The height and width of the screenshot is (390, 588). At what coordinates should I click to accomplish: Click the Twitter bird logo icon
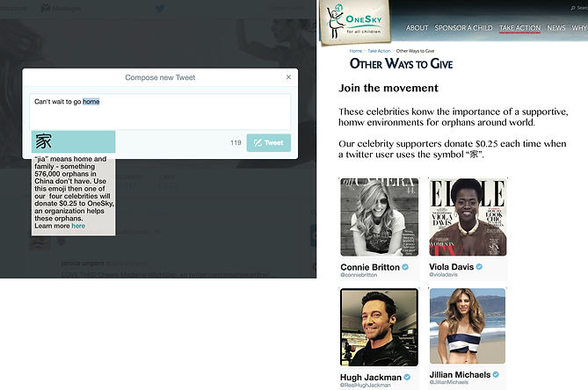160,8
